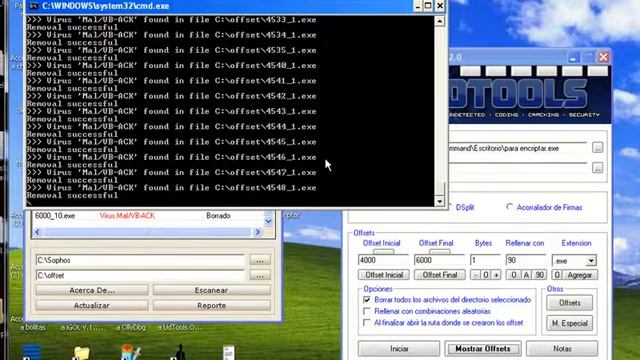Click the black silhouette figure desktop icon
Viewport: 640px width, 360px height.
click(180, 353)
